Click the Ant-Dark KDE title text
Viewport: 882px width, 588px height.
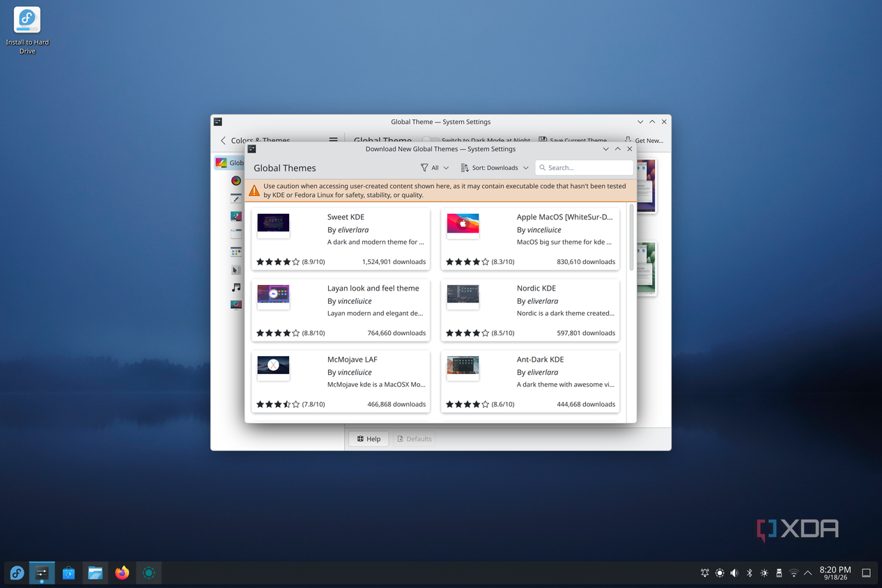click(541, 359)
